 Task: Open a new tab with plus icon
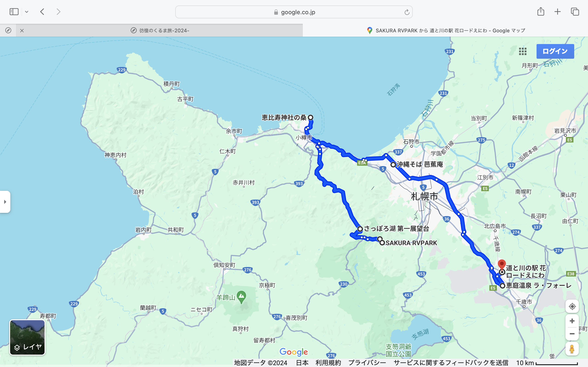click(x=558, y=12)
